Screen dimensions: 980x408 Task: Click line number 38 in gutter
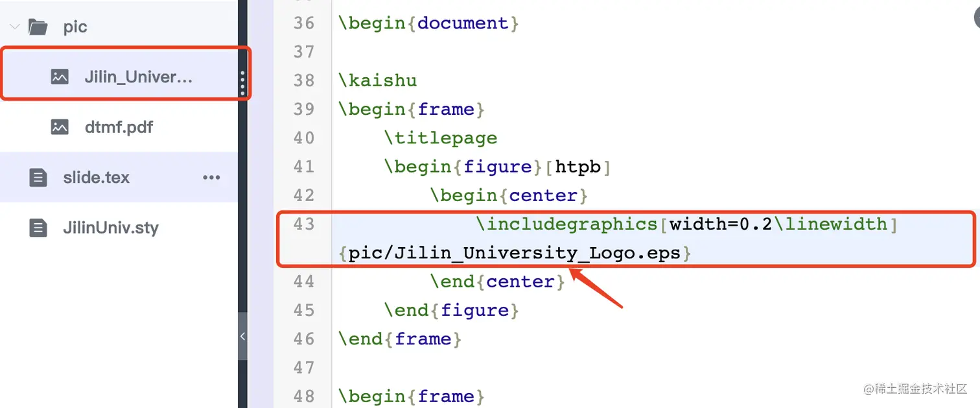pyautogui.click(x=303, y=80)
